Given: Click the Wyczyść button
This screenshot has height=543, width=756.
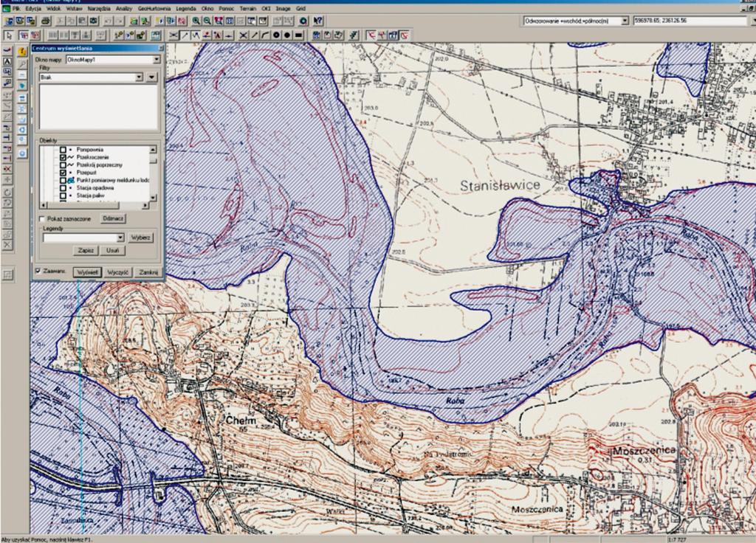Looking at the screenshot, I should tap(118, 272).
